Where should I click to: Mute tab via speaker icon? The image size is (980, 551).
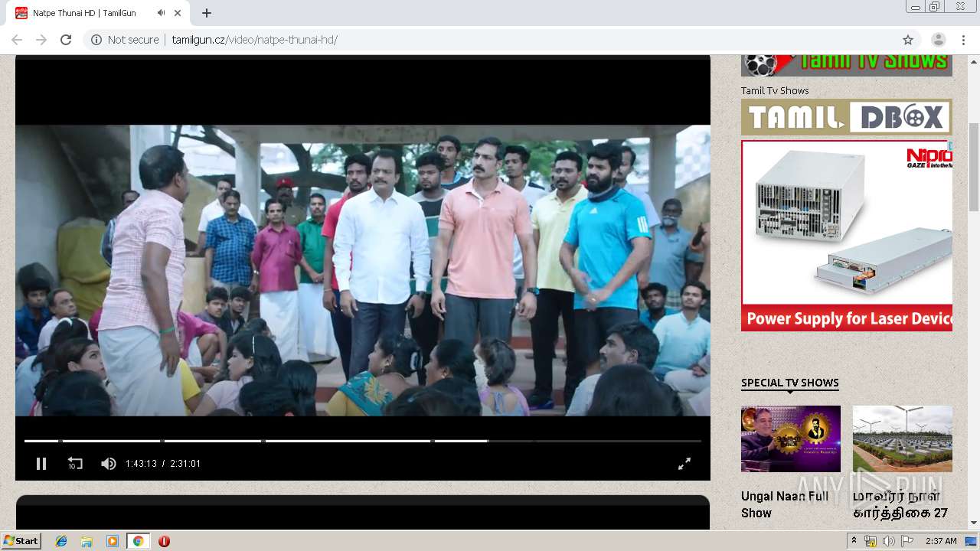tap(161, 13)
